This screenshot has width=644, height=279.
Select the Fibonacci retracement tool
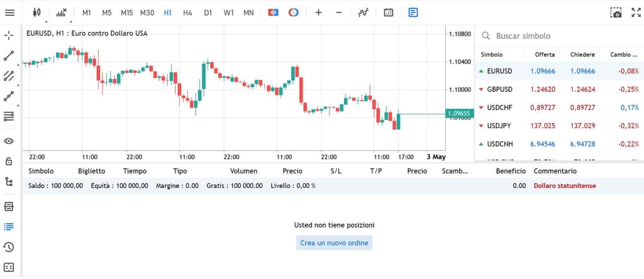click(x=9, y=116)
